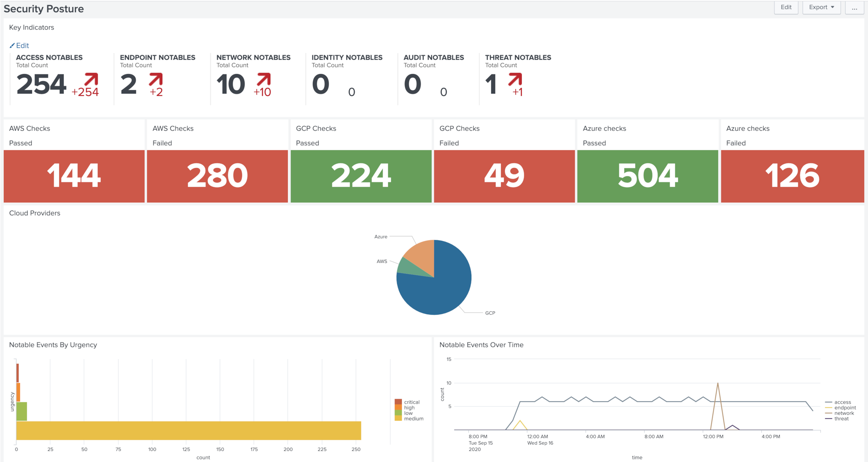Click the critical legend color swatch
The image size is (868, 462).
pos(398,402)
